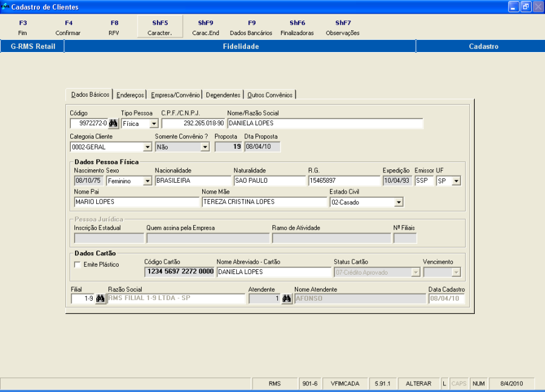Screen dimensions: 545x392
Task: Open the Sexo dropdown list
Action: point(147,181)
